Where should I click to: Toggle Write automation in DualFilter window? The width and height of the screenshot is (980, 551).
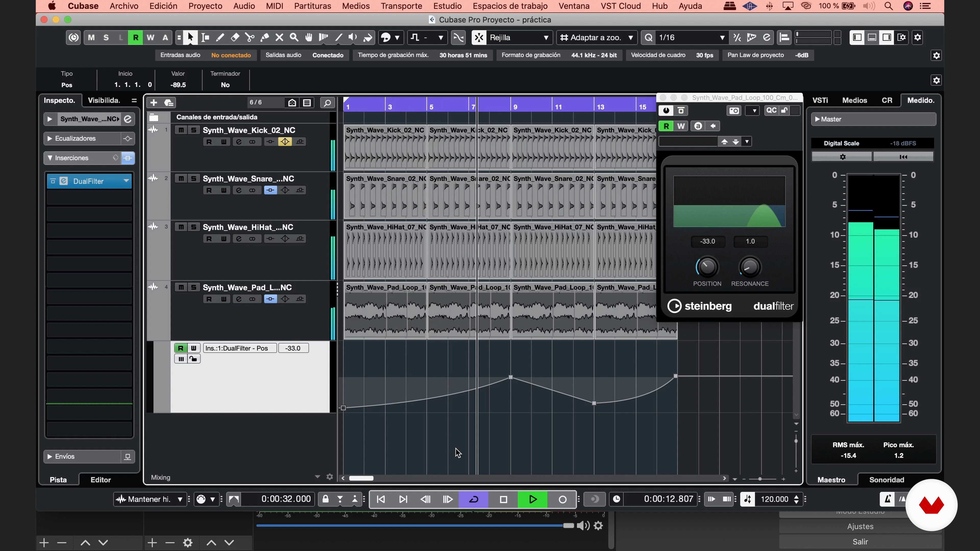[681, 126]
